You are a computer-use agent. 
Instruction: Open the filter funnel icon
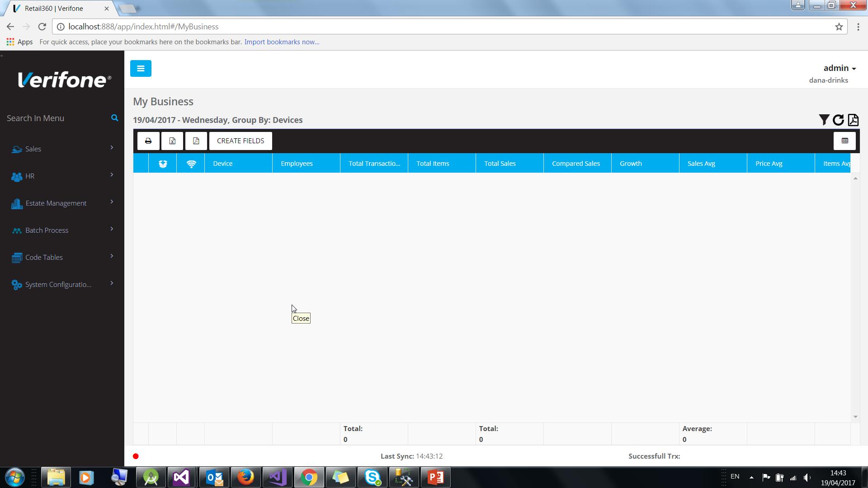click(x=824, y=120)
